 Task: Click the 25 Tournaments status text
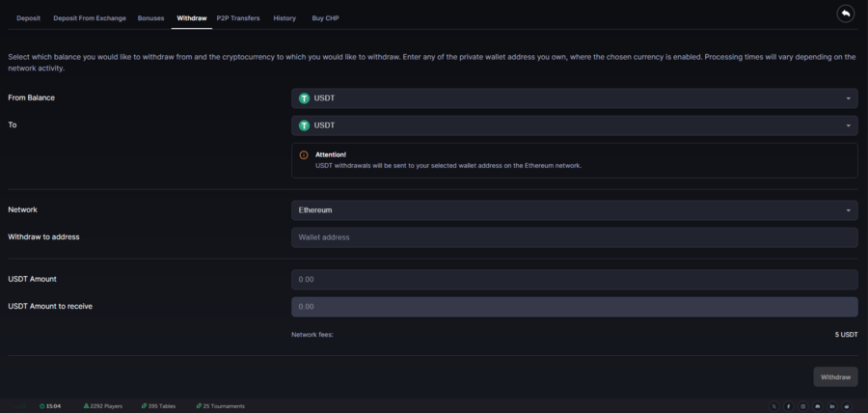(x=224, y=406)
